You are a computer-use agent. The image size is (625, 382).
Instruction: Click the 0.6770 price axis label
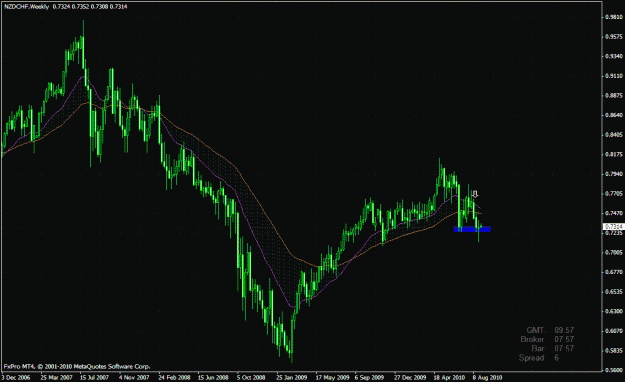tap(613, 272)
